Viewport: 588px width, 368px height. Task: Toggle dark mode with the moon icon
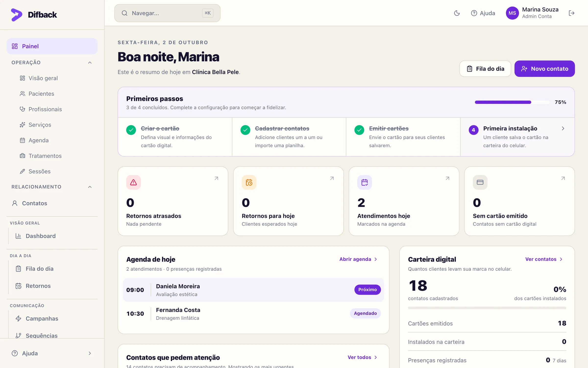[x=457, y=13]
